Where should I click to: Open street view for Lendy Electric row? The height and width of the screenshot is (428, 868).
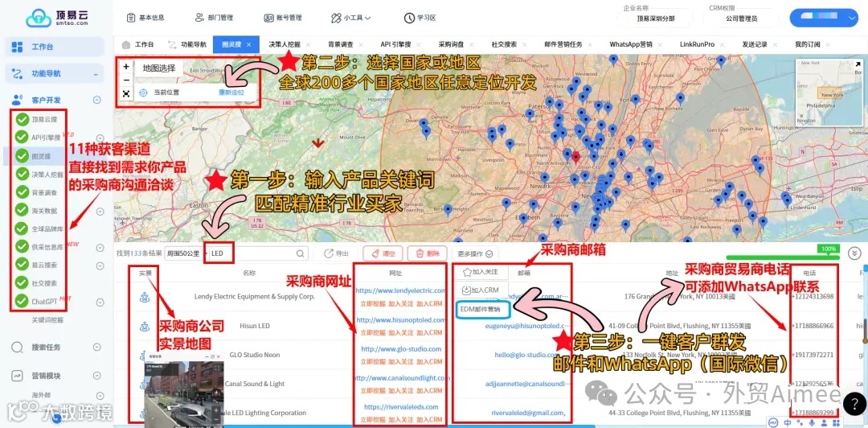[x=145, y=297]
